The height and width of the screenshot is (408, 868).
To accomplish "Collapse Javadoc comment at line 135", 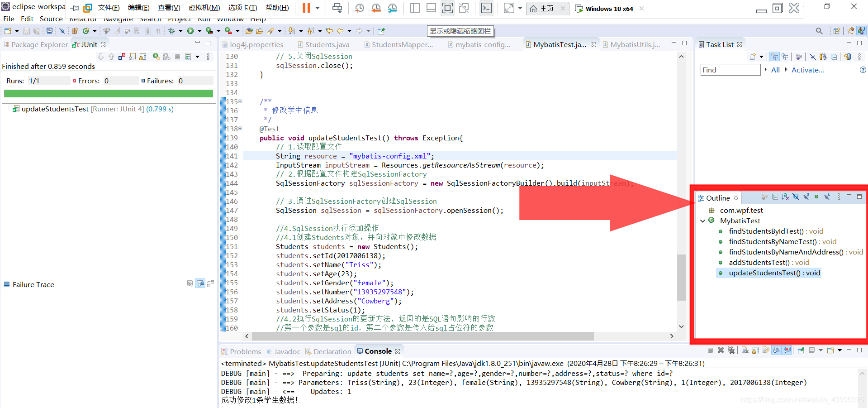I will (x=240, y=101).
